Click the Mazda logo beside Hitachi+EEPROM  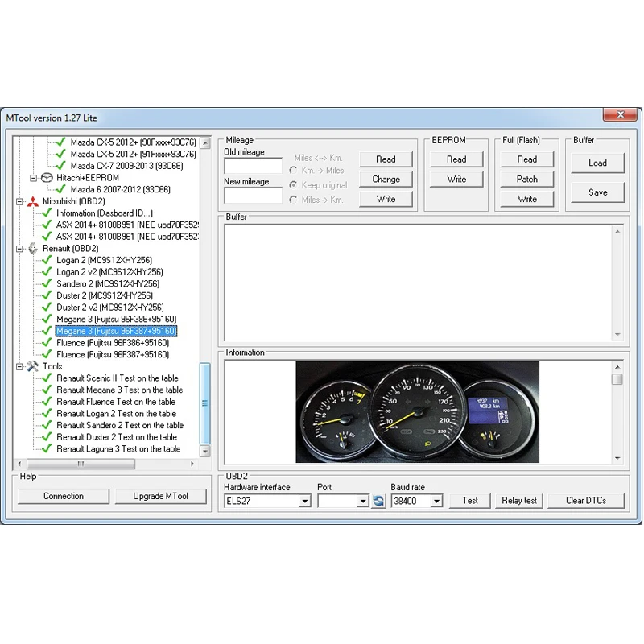pos(47,178)
